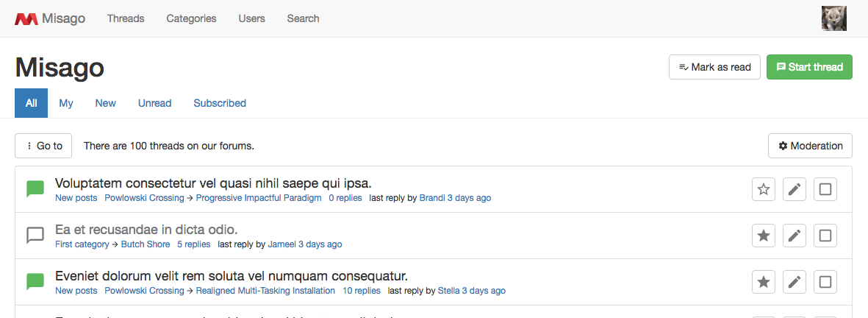The height and width of the screenshot is (318, 868).
Task: Switch to the Unread tab
Action: [x=154, y=103]
